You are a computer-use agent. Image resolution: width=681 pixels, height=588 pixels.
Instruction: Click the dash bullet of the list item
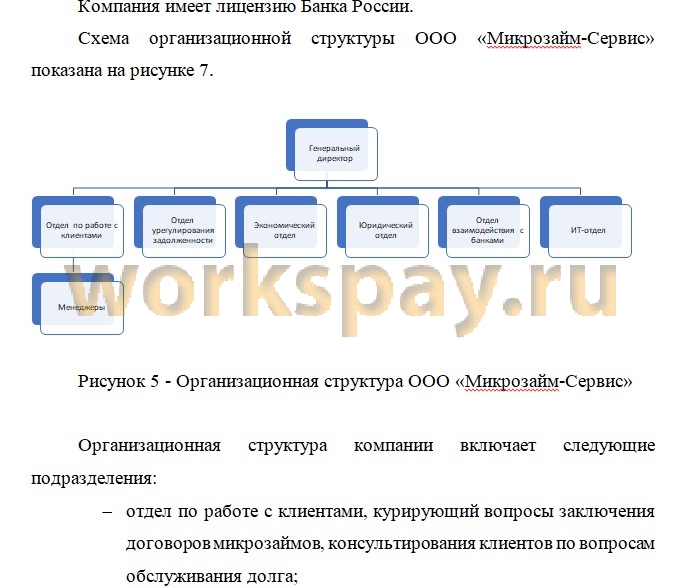click(x=108, y=512)
